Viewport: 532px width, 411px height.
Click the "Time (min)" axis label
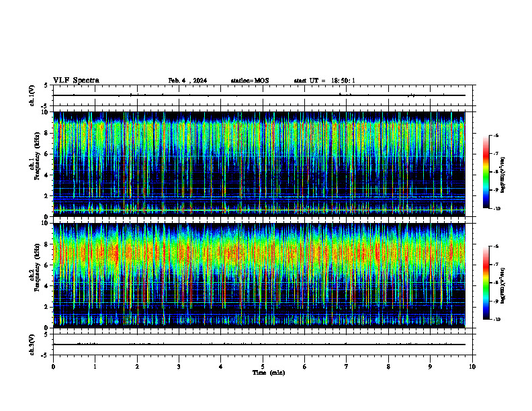(x=269, y=373)
